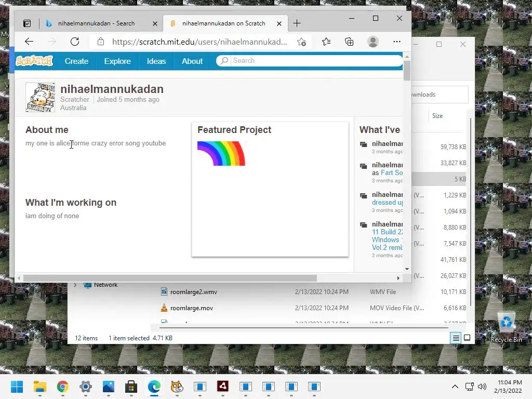532x399 pixels.
Task: Open the Fart So... activity link
Action: point(392,172)
